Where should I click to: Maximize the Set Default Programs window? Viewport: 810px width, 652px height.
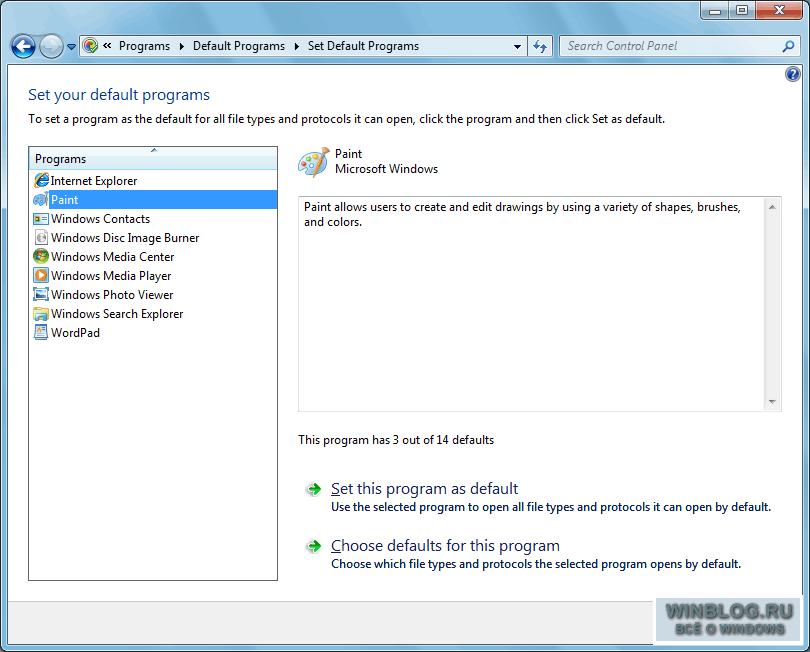pos(742,10)
